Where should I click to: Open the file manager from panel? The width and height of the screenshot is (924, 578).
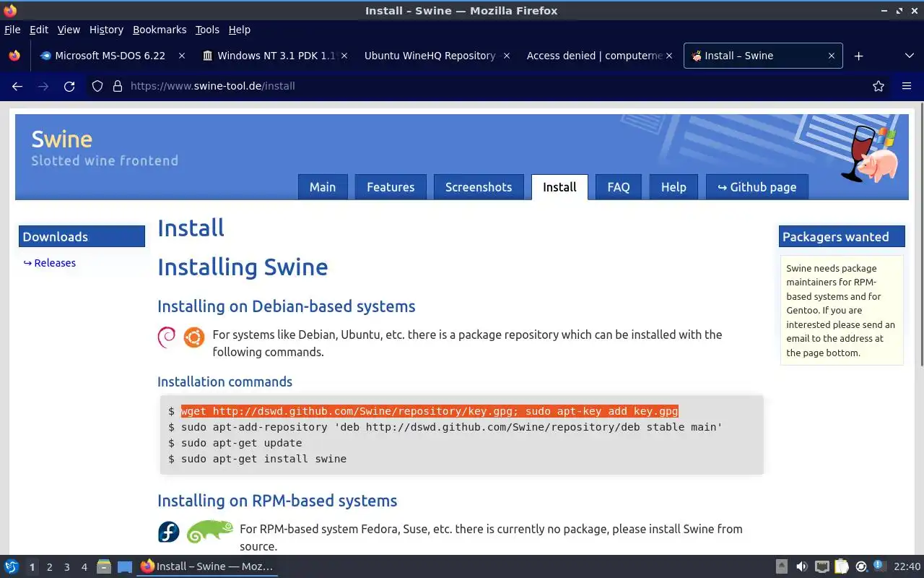tap(104, 566)
